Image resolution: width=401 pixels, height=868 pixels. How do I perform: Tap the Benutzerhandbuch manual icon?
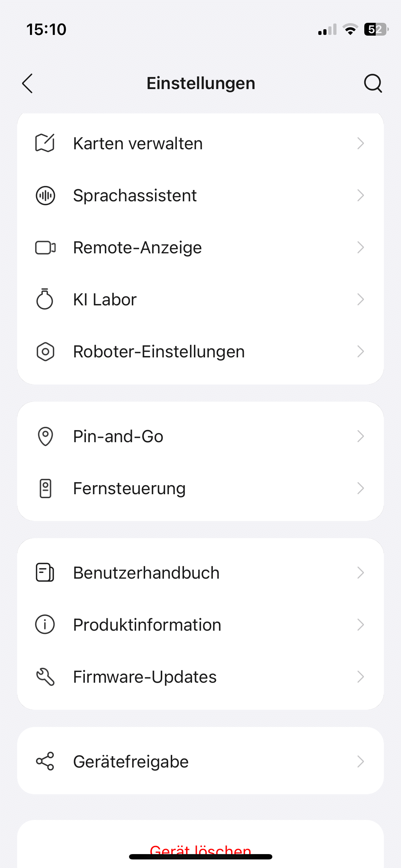(x=45, y=573)
